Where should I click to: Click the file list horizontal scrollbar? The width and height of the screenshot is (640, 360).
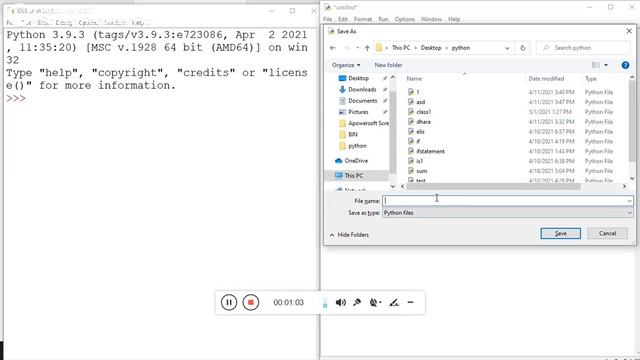[x=493, y=186]
